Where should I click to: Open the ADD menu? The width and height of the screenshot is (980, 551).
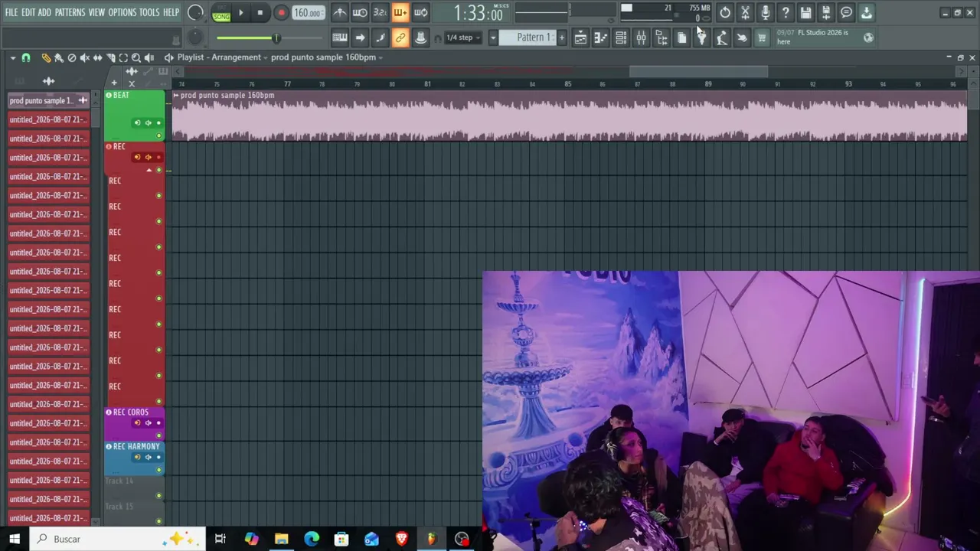click(x=44, y=12)
